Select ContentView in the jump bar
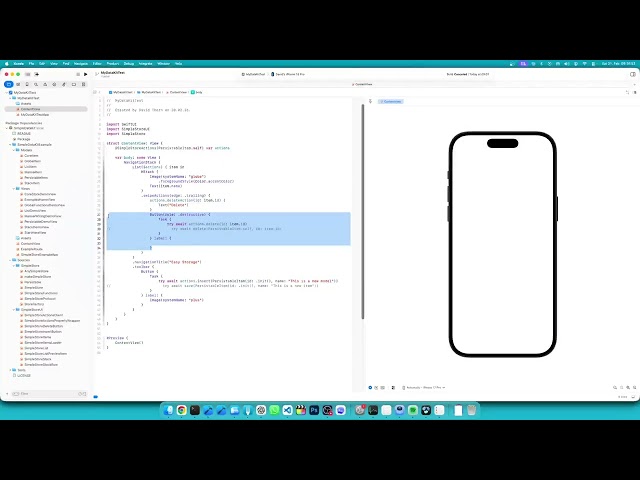Viewport: 640px width, 480px height. coord(176,92)
